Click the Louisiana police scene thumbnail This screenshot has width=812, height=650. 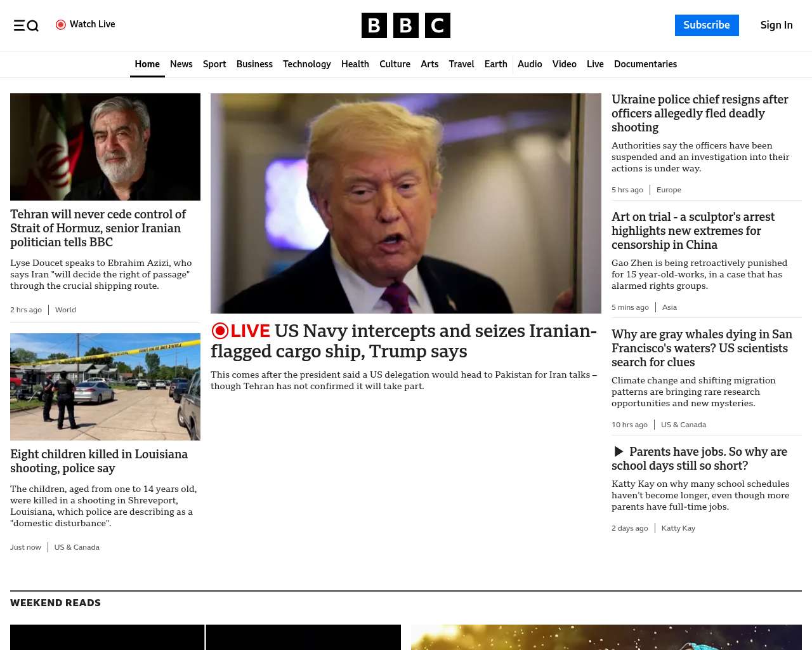coord(105,387)
